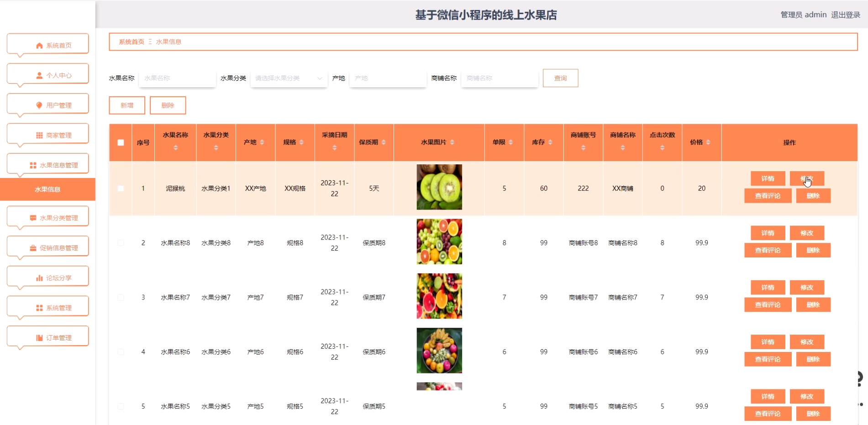Open 水果分类管理 menu text
868x425 pixels.
coord(59,218)
